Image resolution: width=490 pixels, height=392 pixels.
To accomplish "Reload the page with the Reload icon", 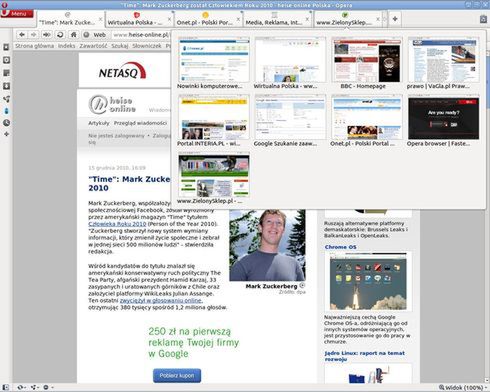I will click(x=60, y=35).
